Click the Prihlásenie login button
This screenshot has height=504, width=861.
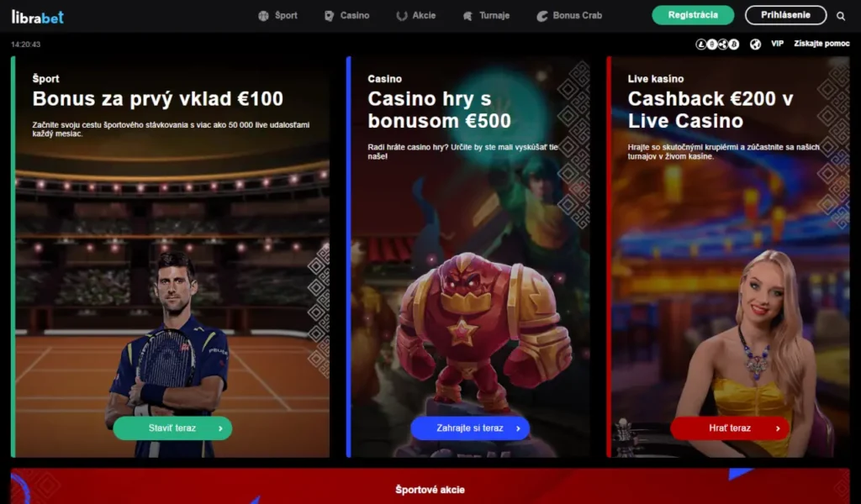(x=786, y=15)
